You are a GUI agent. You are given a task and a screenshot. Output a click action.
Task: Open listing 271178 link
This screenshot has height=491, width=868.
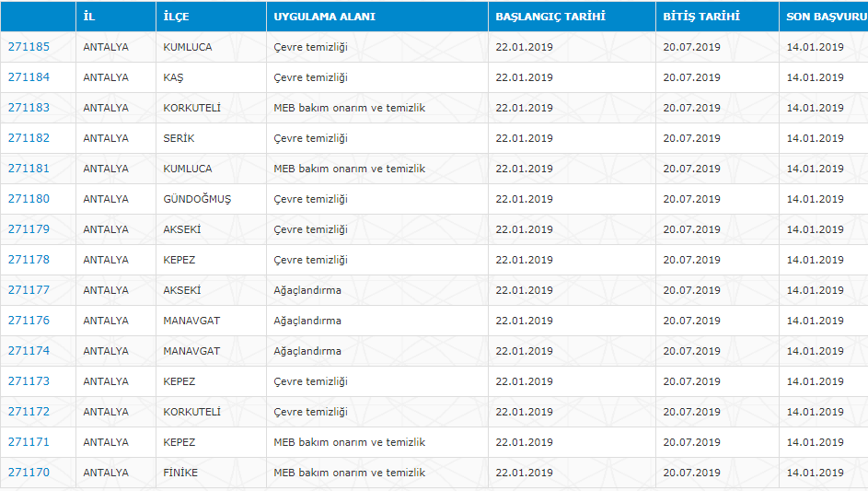(x=29, y=260)
